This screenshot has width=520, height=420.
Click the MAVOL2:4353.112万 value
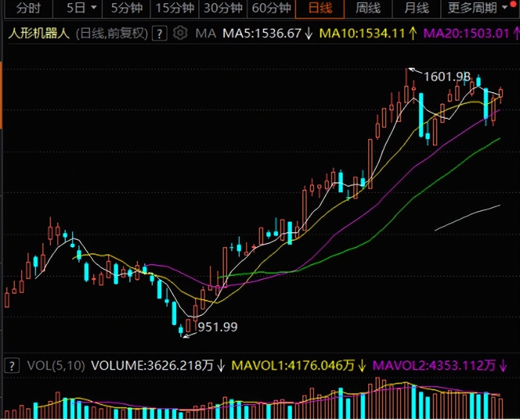point(435,365)
